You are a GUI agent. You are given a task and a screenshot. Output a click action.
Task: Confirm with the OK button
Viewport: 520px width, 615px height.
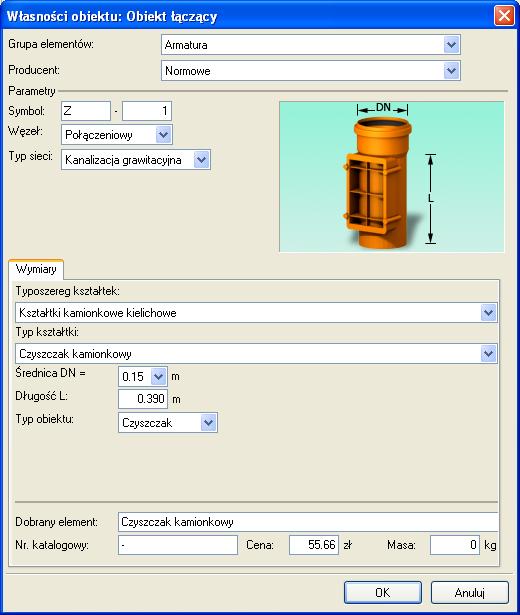point(383,592)
